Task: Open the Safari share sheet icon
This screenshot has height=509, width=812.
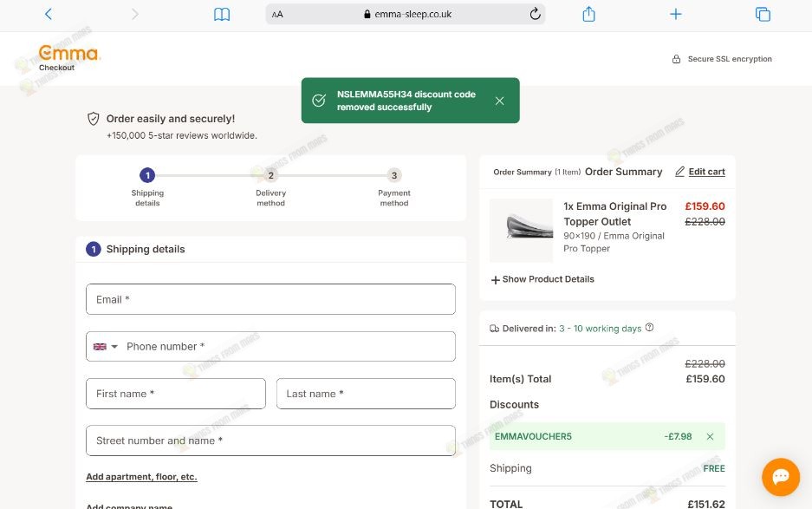Action: coord(588,14)
